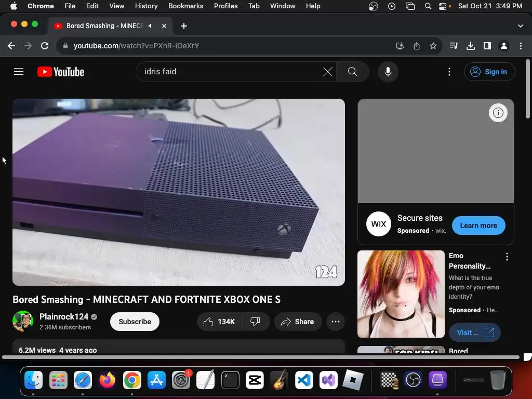
Task: Click the address bar URL
Action: tap(137, 46)
